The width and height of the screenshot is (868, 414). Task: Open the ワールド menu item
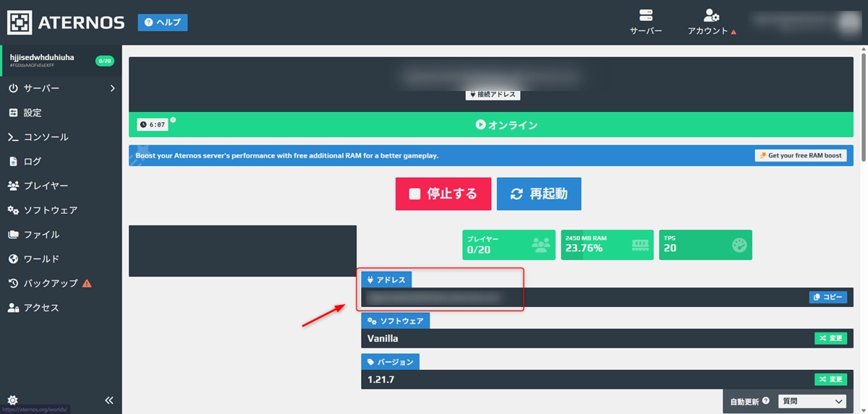tap(61, 259)
